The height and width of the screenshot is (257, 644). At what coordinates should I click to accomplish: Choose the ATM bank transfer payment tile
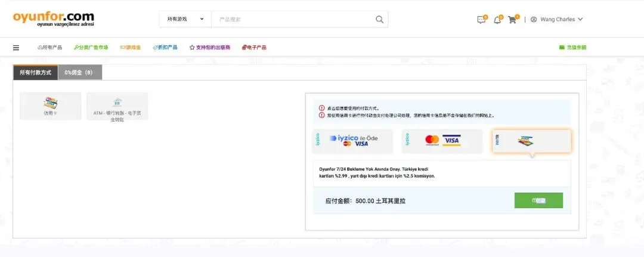[x=117, y=107]
